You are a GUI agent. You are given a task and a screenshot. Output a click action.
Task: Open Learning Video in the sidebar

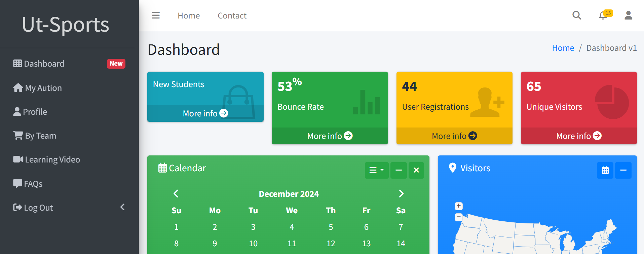pos(52,160)
